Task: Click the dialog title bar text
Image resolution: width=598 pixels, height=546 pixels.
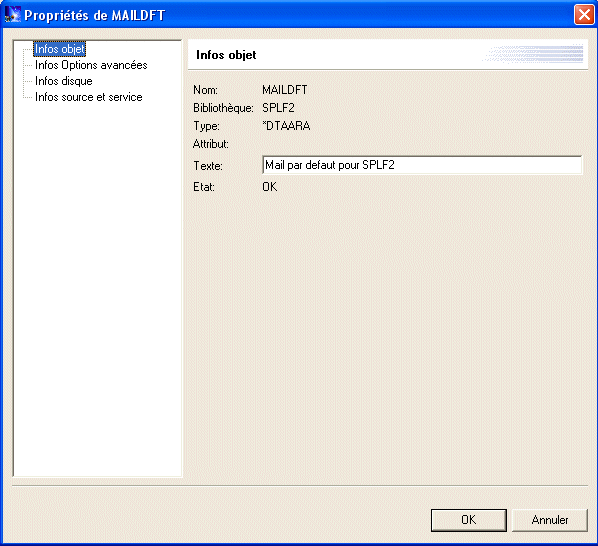Action: [95, 15]
